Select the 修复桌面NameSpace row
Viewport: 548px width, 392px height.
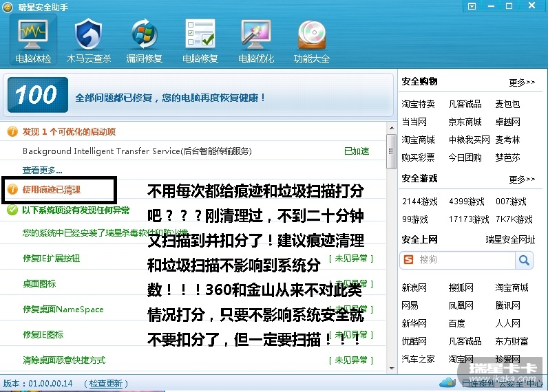point(193,309)
